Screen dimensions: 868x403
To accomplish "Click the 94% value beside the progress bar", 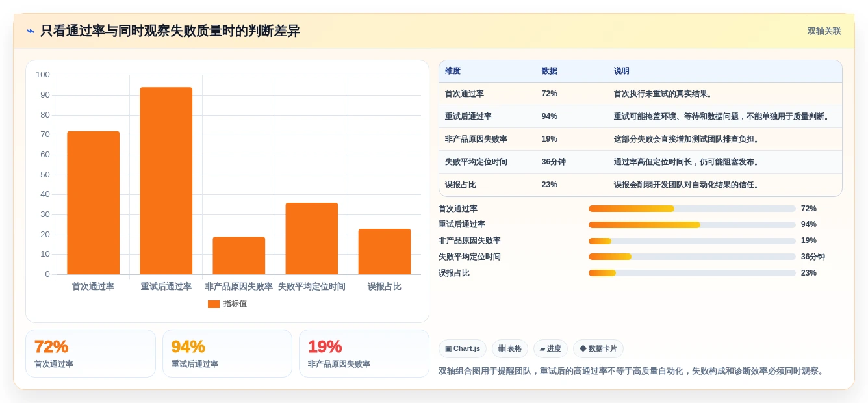I will (809, 225).
